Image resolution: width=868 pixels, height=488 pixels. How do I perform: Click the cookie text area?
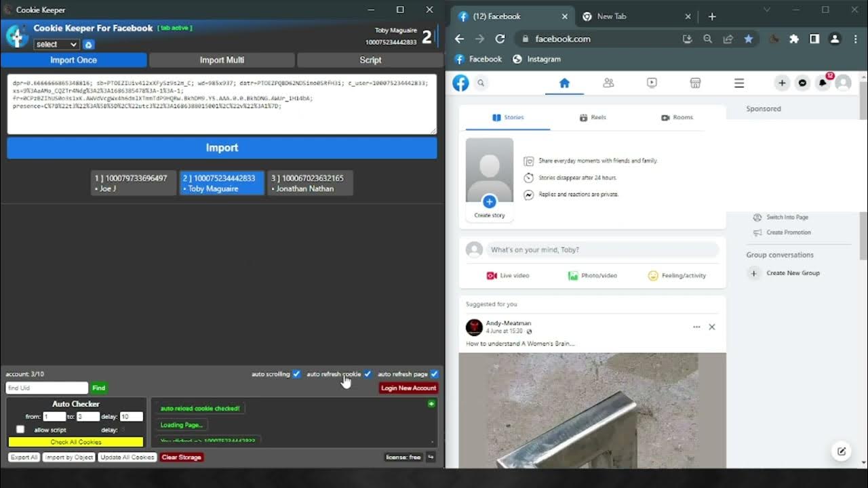(222, 104)
